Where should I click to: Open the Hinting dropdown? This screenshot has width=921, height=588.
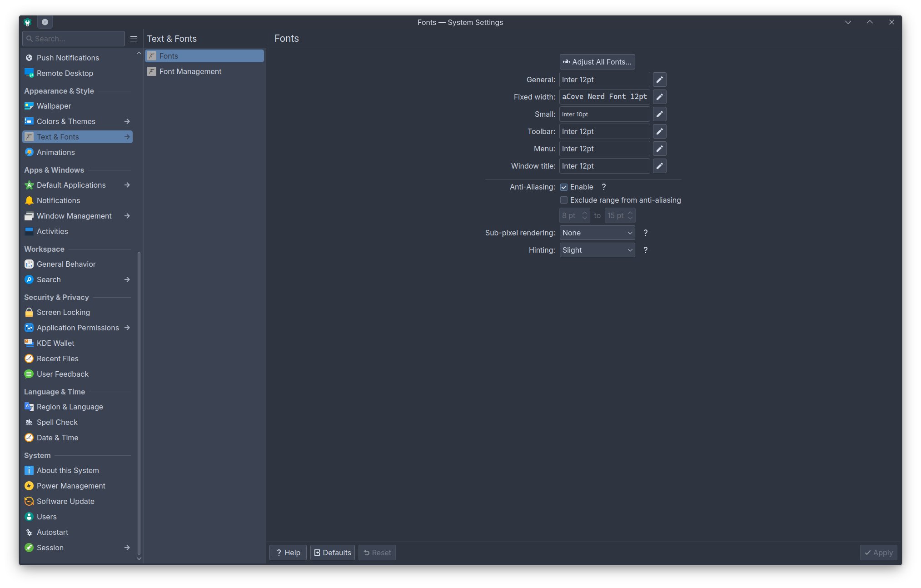pyautogui.click(x=597, y=250)
